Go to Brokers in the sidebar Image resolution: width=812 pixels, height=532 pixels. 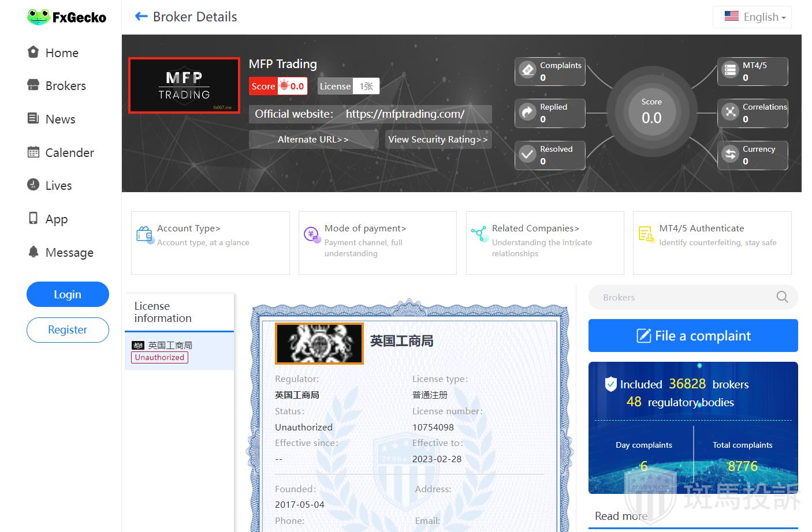65,86
